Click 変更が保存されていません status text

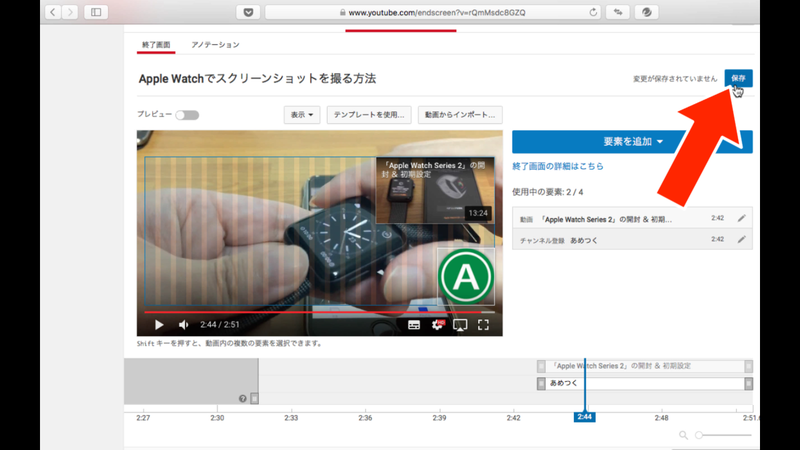(x=675, y=79)
